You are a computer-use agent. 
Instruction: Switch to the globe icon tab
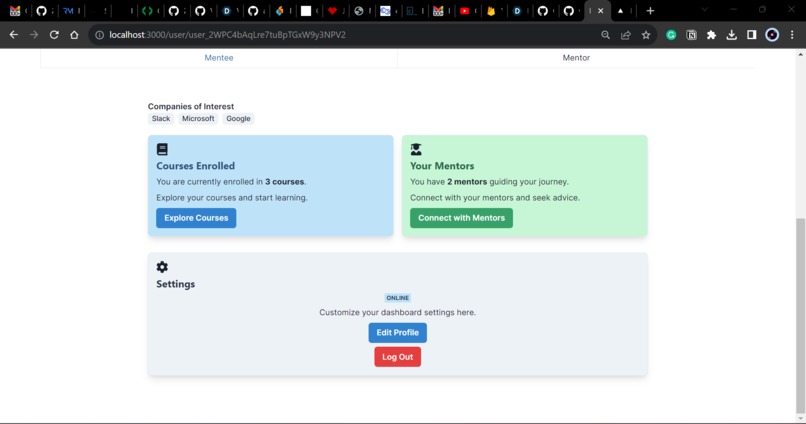[x=359, y=11]
